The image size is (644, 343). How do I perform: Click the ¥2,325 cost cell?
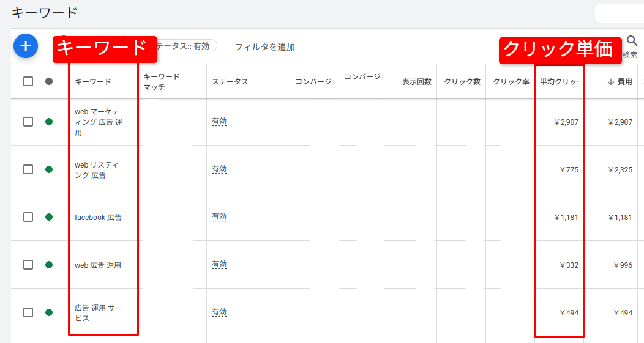620,170
